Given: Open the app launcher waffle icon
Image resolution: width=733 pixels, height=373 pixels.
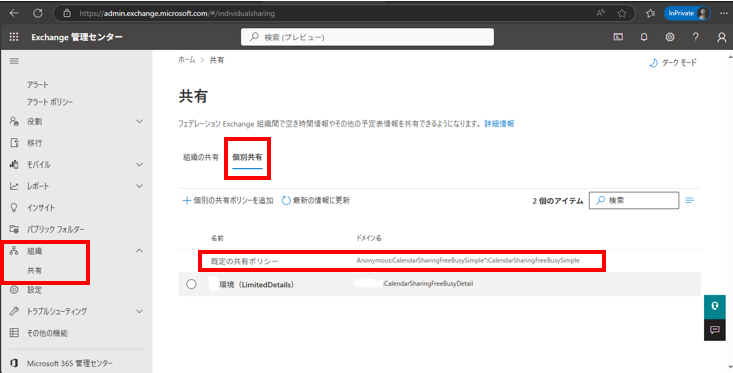Looking at the screenshot, I should (x=14, y=37).
